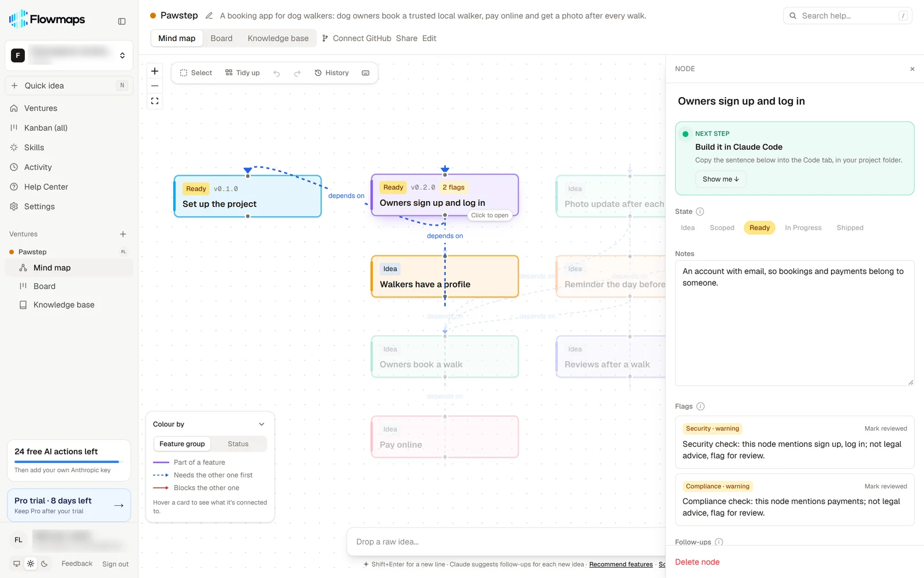Set node state to Shipped
This screenshot has height=578, width=924.
point(850,228)
